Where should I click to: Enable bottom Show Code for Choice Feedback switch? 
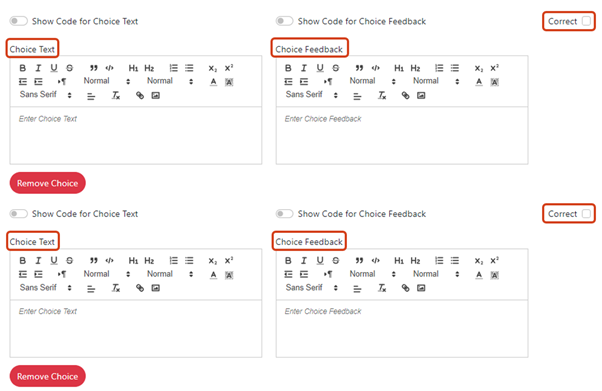[284, 214]
